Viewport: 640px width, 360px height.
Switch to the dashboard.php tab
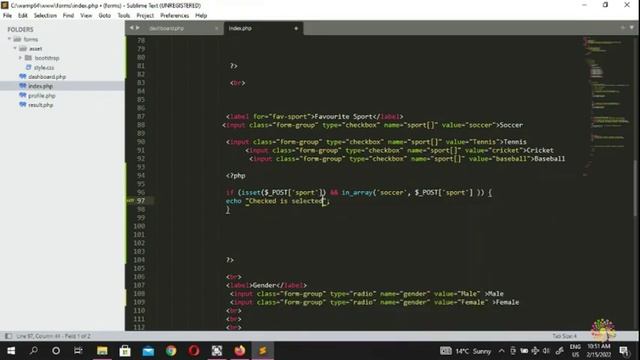point(167,28)
